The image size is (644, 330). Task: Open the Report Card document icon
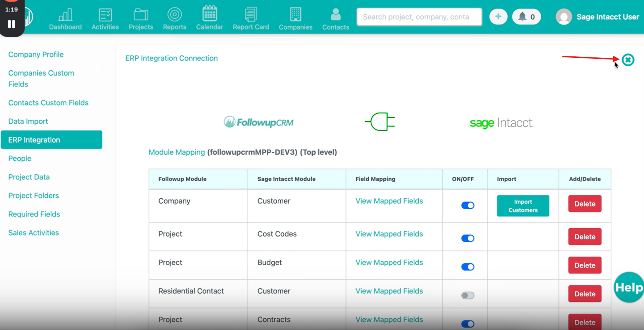pos(251,15)
